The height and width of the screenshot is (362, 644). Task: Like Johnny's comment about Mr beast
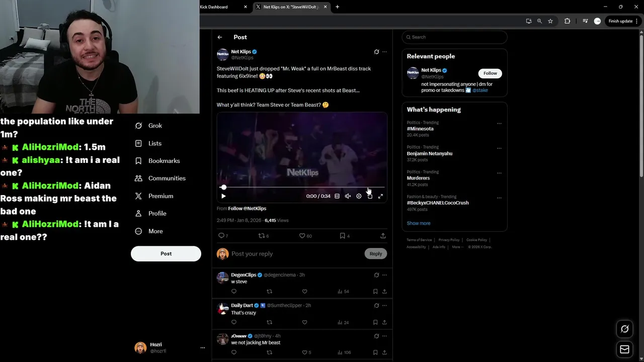pos(304,352)
